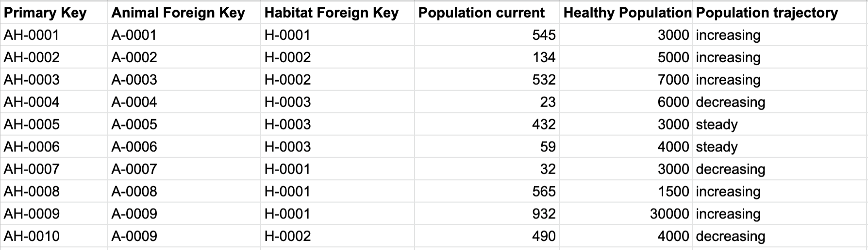Select the Healthy Population header cell
The width and height of the screenshot is (868, 250).
click(x=626, y=13)
